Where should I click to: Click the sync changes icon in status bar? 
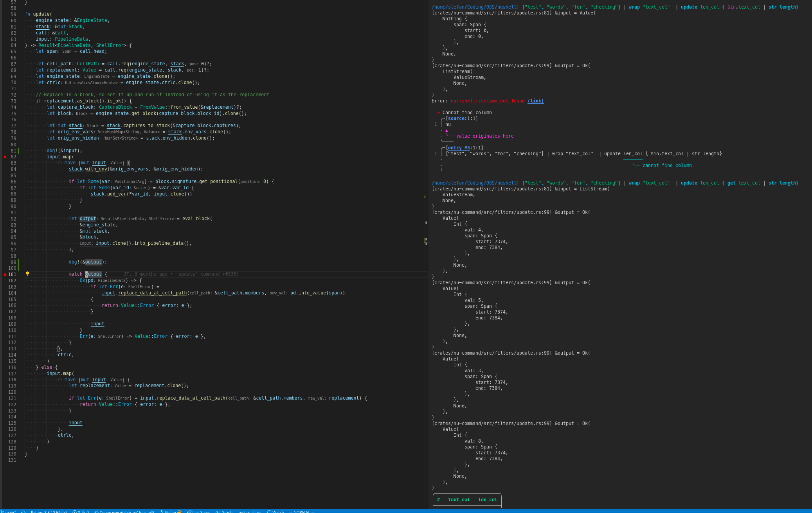(23, 511)
